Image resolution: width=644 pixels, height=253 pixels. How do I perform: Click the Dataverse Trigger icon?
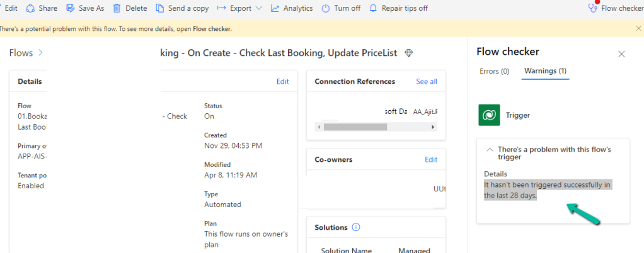click(489, 115)
